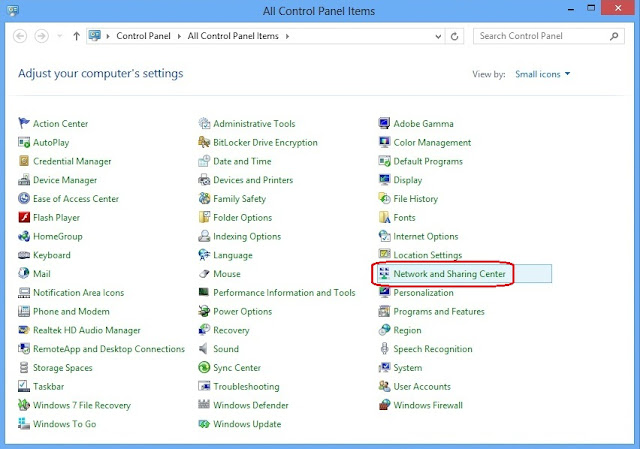Open the Region link
Screen dimensions: 640x449
[407, 330]
